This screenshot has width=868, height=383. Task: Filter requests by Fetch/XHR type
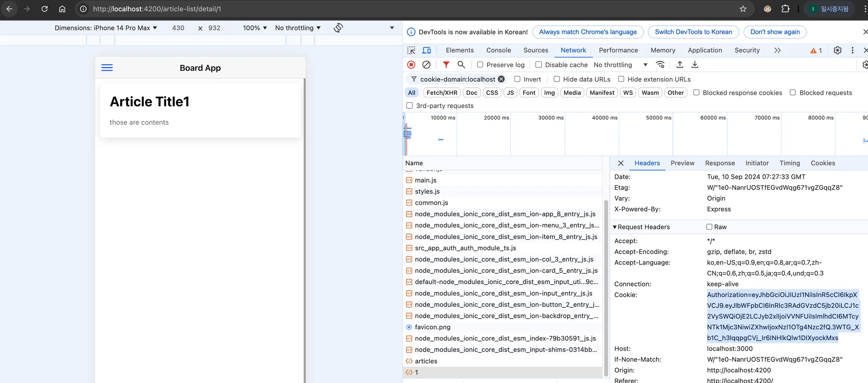coord(442,93)
